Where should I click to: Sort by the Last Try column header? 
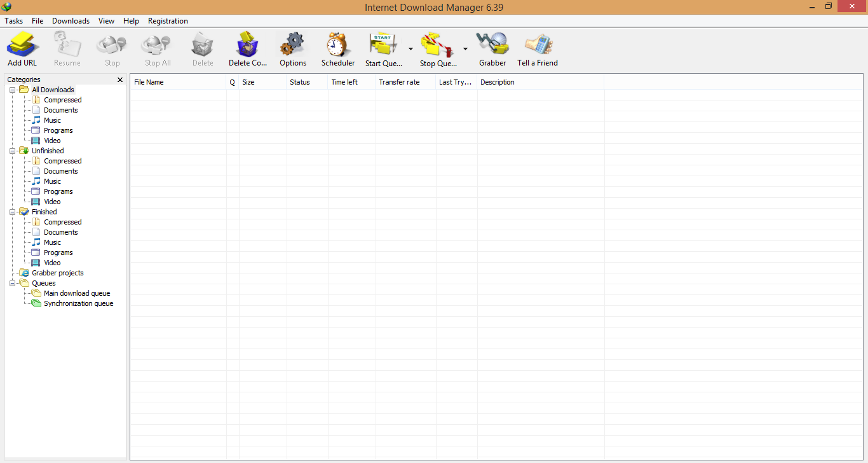coord(456,82)
